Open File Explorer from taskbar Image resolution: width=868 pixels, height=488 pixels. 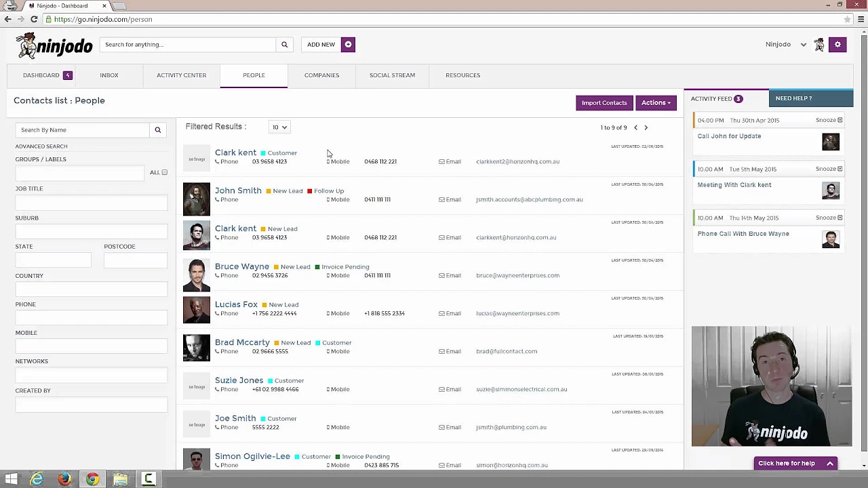[120, 479]
